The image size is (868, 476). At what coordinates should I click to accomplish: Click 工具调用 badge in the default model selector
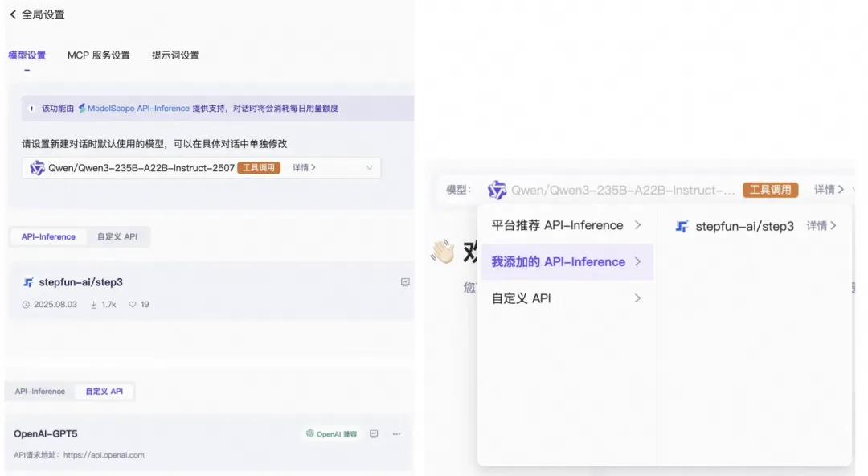click(x=259, y=168)
